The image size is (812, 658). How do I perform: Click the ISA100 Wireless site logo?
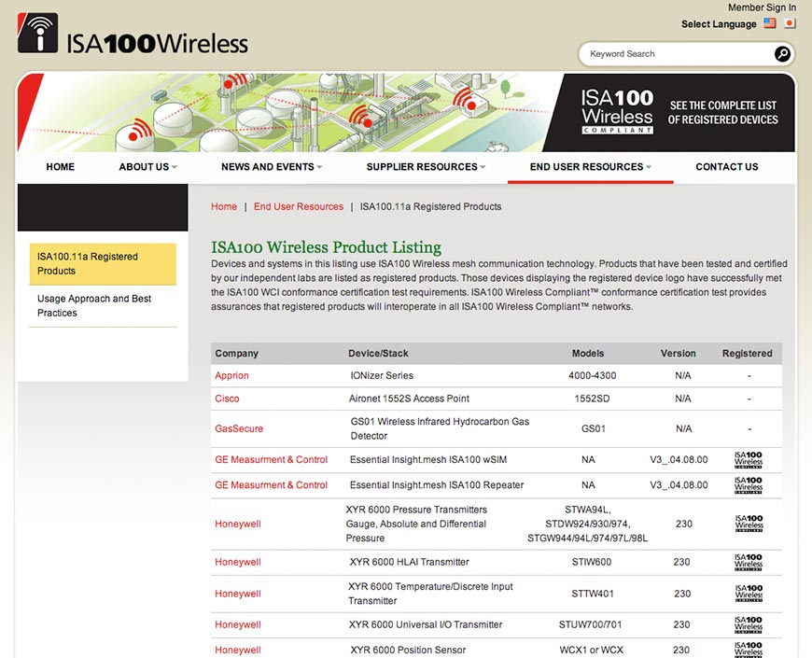[133, 35]
